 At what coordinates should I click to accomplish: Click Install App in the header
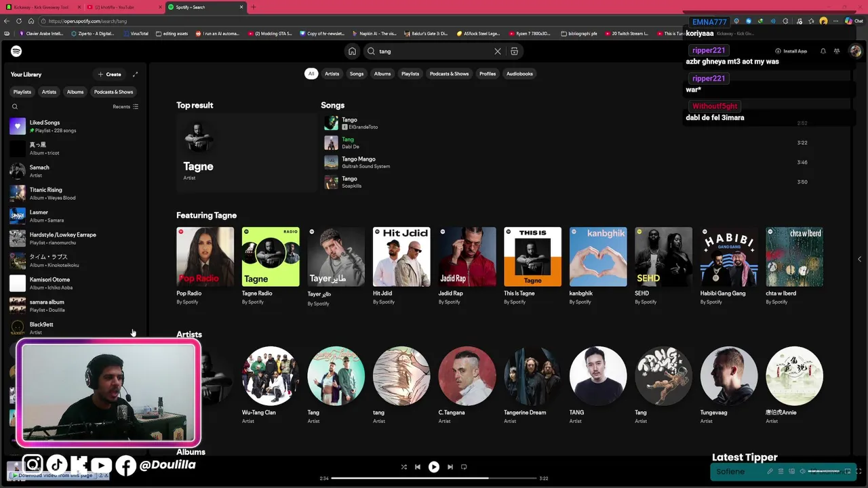(791, 51)
